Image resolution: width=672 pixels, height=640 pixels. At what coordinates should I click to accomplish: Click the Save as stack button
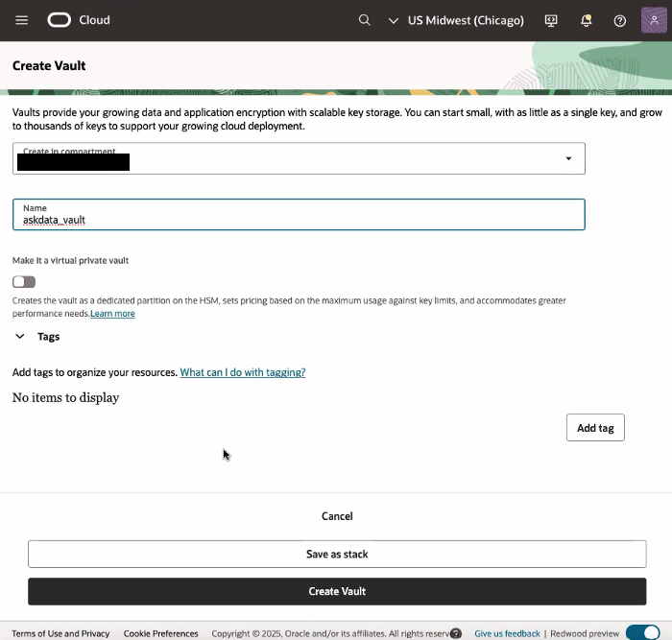(337, 554)
